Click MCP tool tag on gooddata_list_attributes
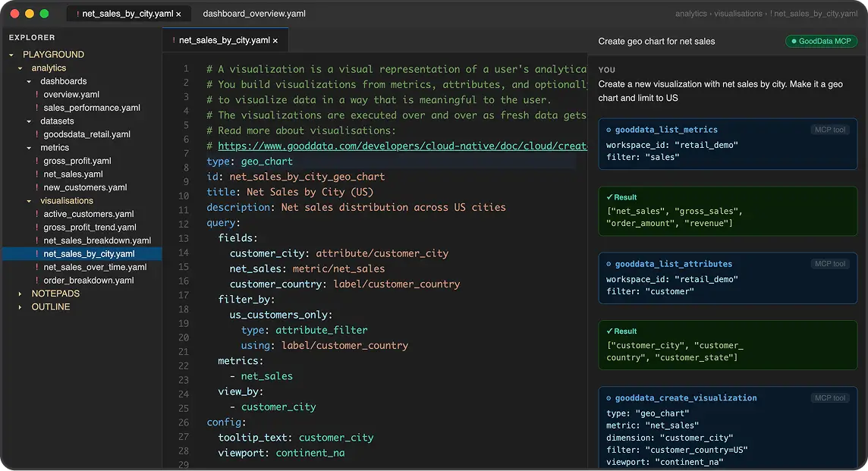 (x=830, y=264)
